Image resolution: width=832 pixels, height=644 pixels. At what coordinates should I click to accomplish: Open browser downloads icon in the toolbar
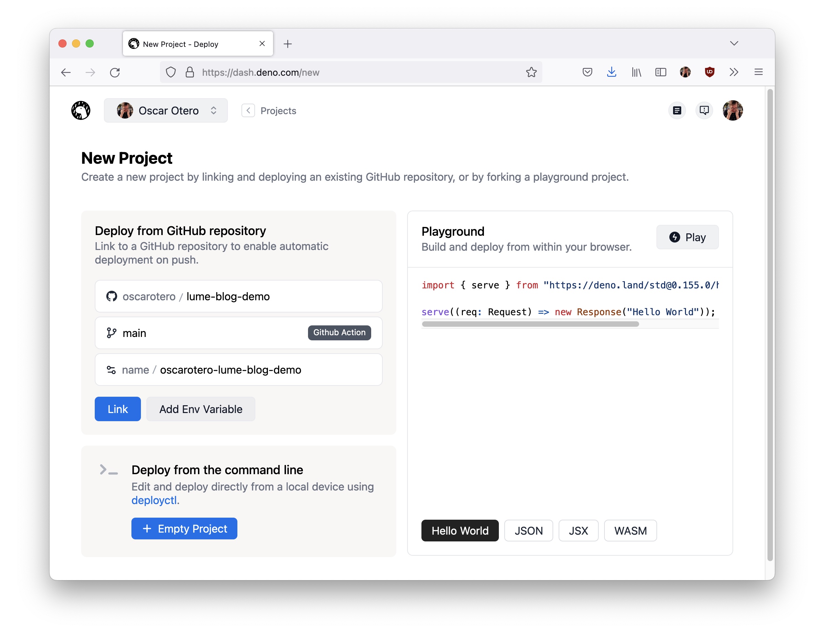pos(612,72)
